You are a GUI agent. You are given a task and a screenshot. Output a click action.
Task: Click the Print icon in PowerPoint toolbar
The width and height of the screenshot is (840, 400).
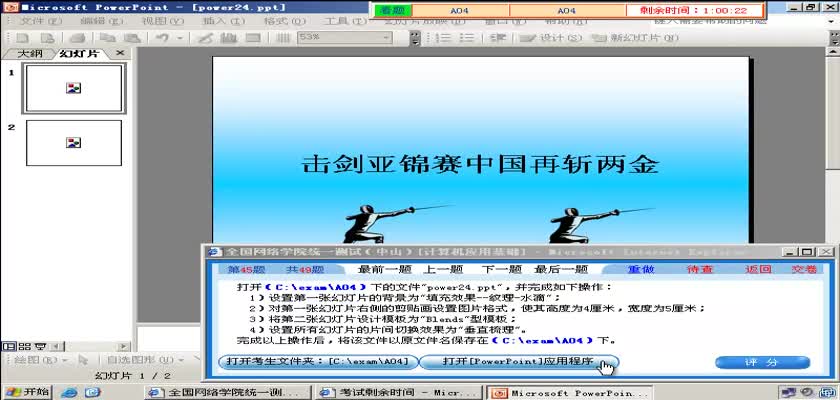tap(78, 38)
